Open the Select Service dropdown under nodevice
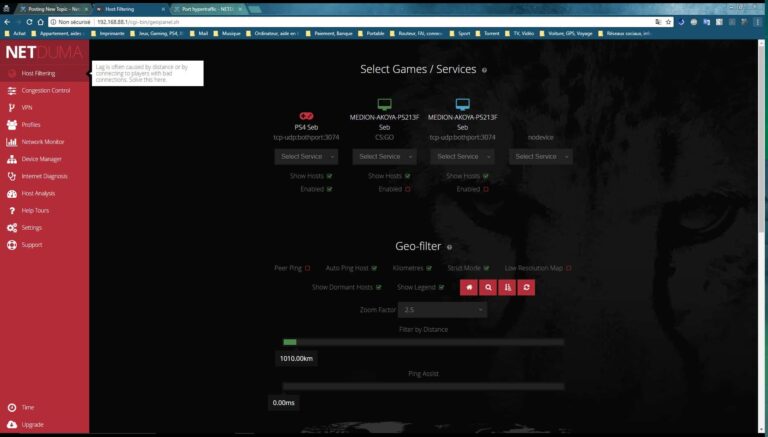 pyautogui.click(x=540, y=156)
